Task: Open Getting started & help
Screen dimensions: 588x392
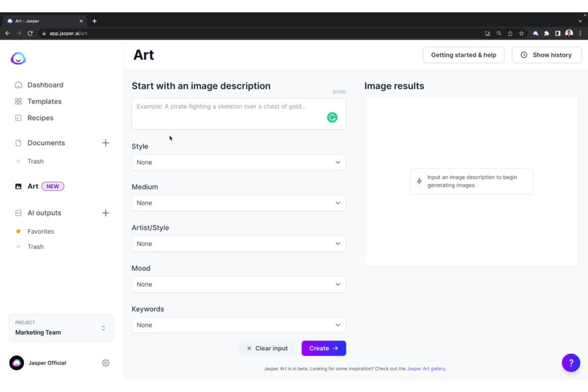Action: point(464,55)
